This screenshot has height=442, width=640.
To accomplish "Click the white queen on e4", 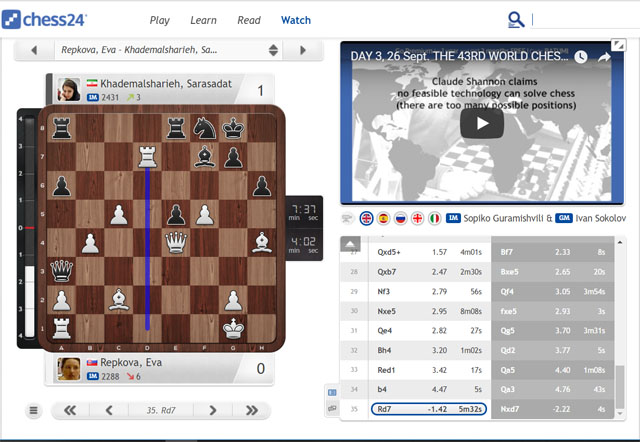I will coord(176,242).
